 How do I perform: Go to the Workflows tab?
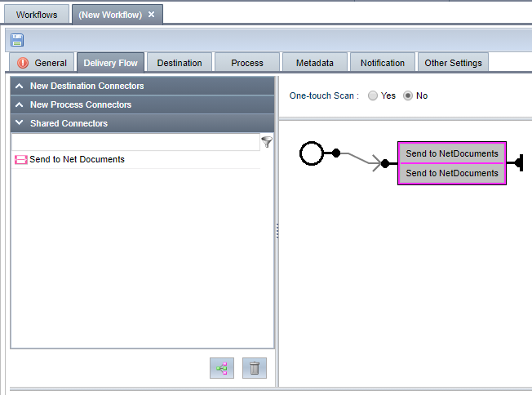[37, 15]
